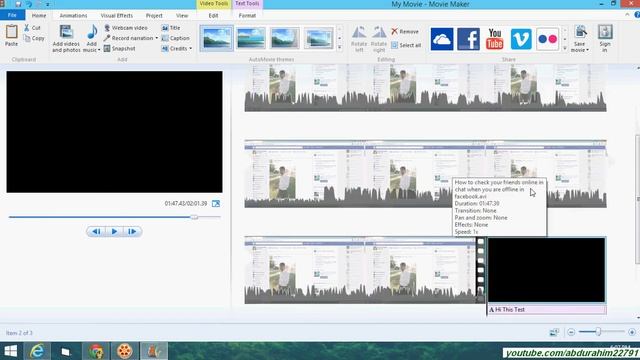Open Google Chrome from the taskbar
This screenshot has height=360, width=640.
(x=96, y=351)
